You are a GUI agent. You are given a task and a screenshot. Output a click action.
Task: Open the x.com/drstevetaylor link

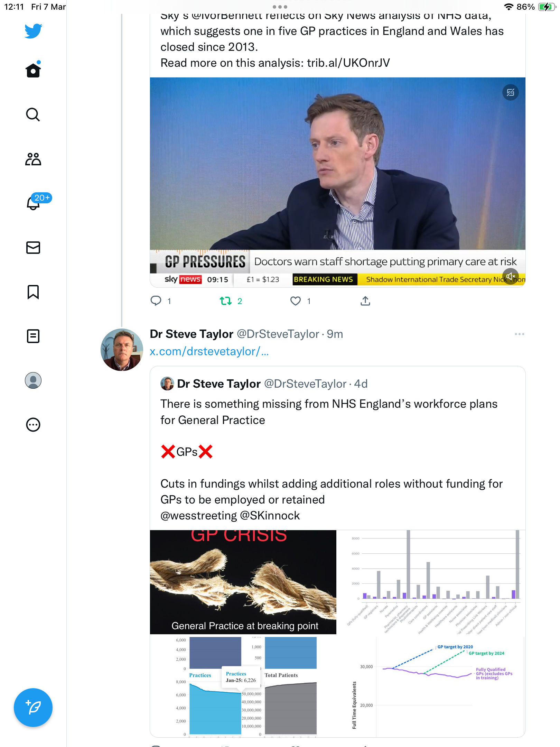pyautogui.click(x=209, y=351)
